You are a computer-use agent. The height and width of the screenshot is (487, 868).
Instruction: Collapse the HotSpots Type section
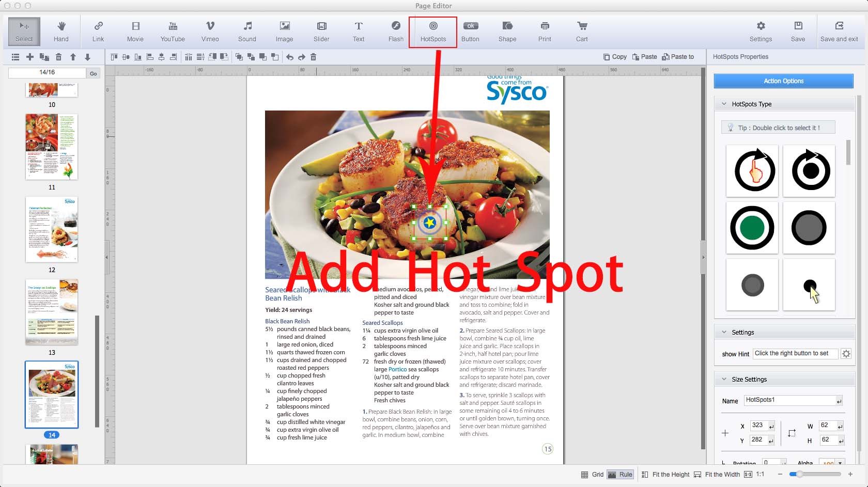point(724,104)
